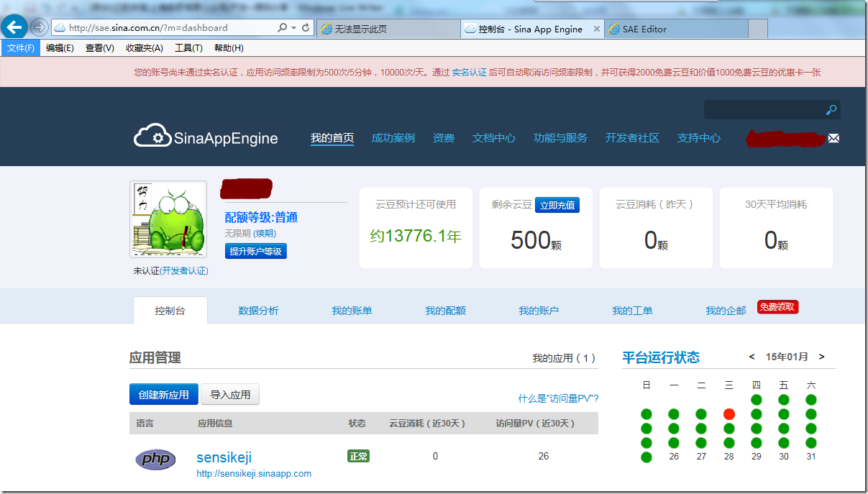Viewport: 868px width, 494px height.
Task: Expand the address bar dropdown arrow
Action: pyautogui.click(x=293, y=28)
